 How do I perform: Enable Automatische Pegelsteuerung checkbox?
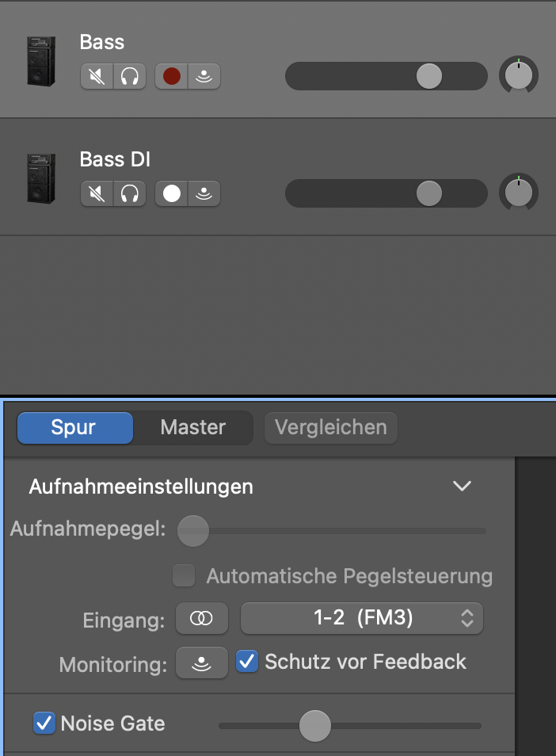pyautogui.click(x=185, y=576)
